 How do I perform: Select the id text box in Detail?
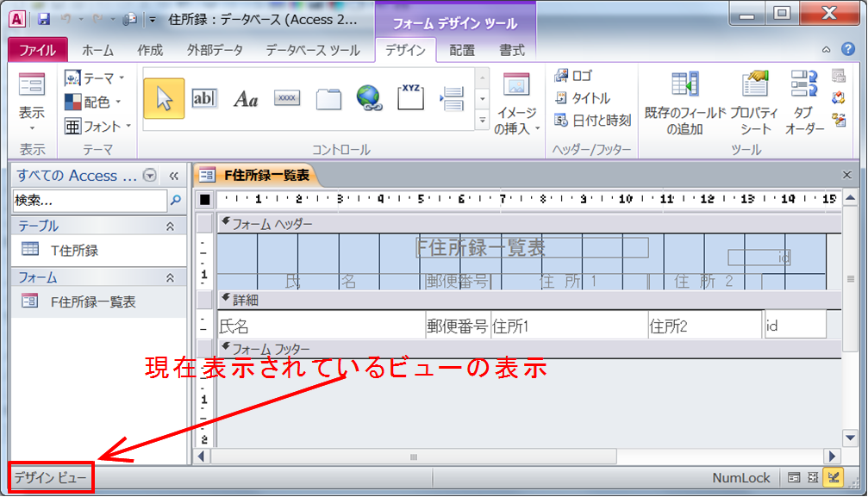pos(796,326)
